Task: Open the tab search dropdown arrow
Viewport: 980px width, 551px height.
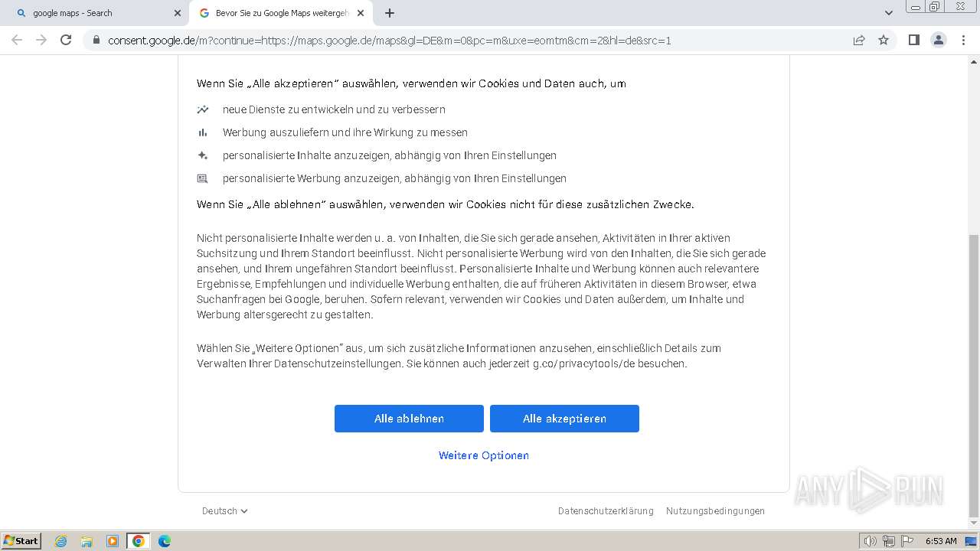Action: coord(889,13)
